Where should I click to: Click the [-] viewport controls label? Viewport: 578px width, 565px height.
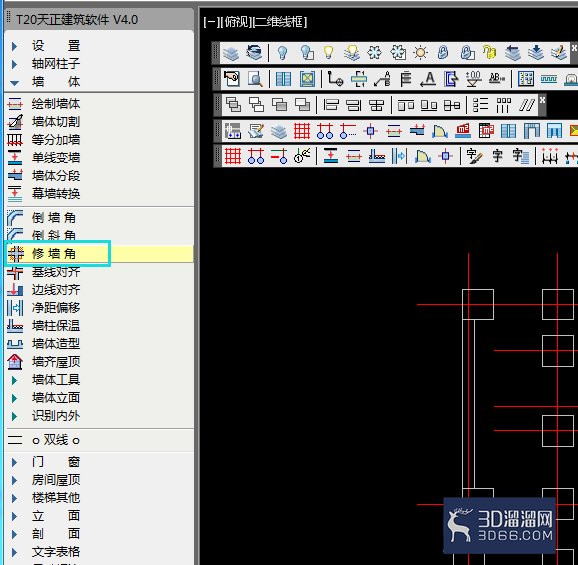point(212,22)
